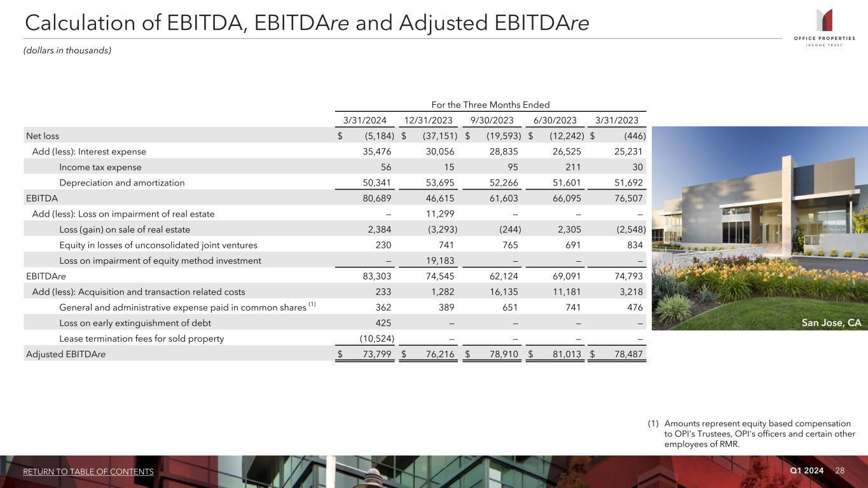This screenshot has height=488, width=868.
Task: Click 'Lease termination fees for sold property' label
Action: pyautogui.click(x=142, y=339)
